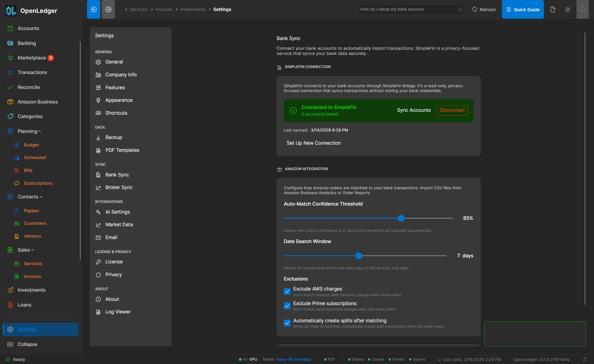
Task: Select the Reconcile tool
Action: (x=29, y=87)
